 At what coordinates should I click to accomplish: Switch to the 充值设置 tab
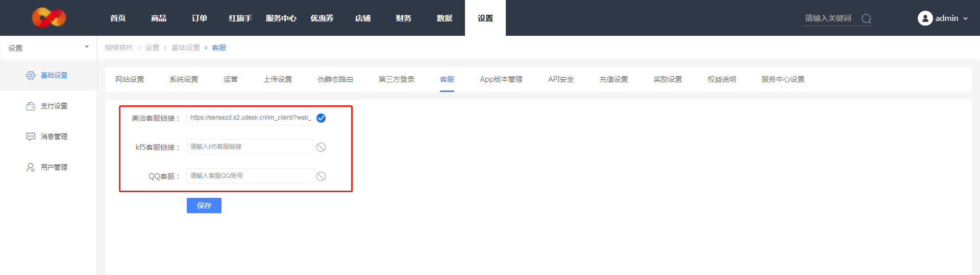614,79
